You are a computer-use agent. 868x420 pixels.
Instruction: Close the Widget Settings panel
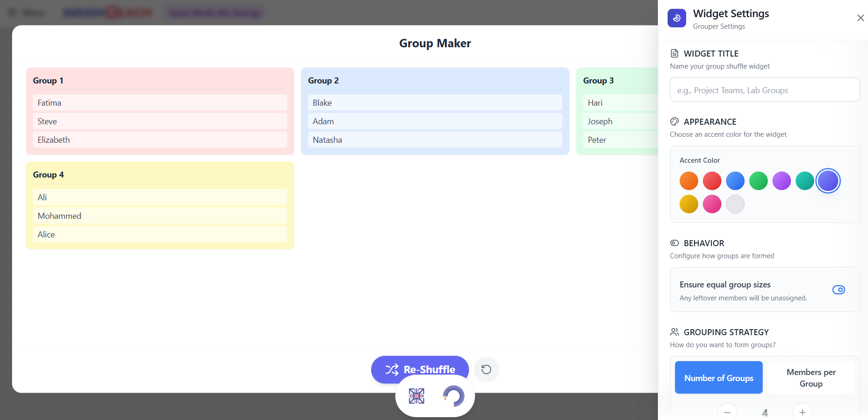(861, 18)
